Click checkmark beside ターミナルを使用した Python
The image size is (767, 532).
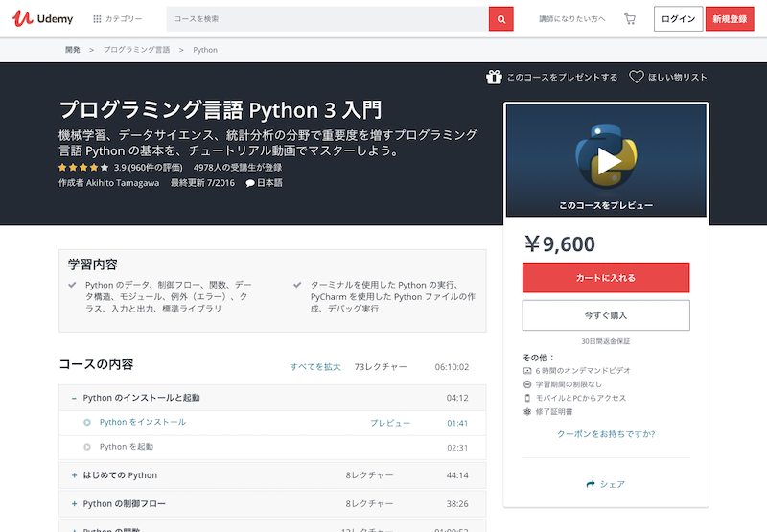pyautogui.click(x=297, y=285)
